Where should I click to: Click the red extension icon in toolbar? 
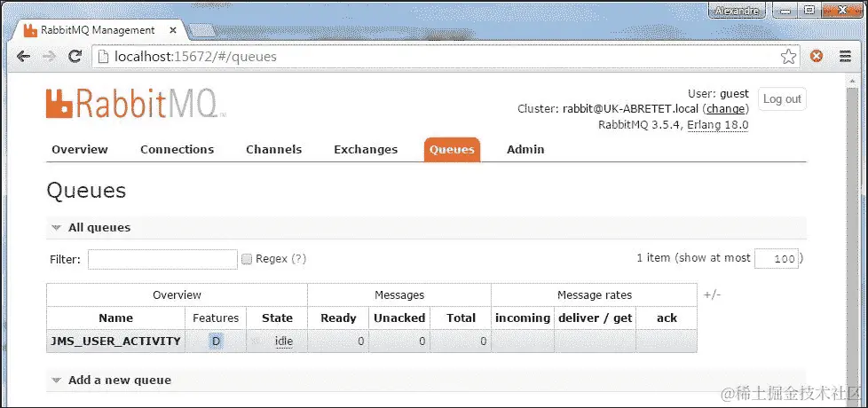click(x=817, y=57)
